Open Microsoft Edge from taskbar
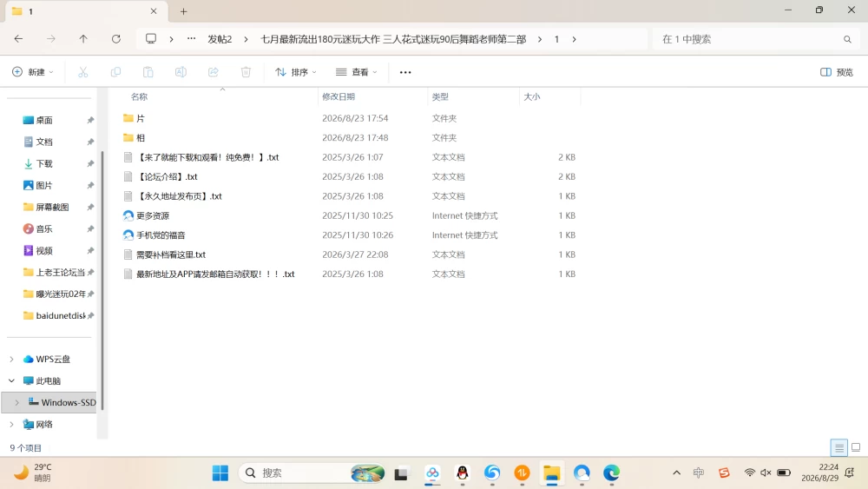Image resolution: width=868 pixels, height=489 pixels. coord(611,473)
